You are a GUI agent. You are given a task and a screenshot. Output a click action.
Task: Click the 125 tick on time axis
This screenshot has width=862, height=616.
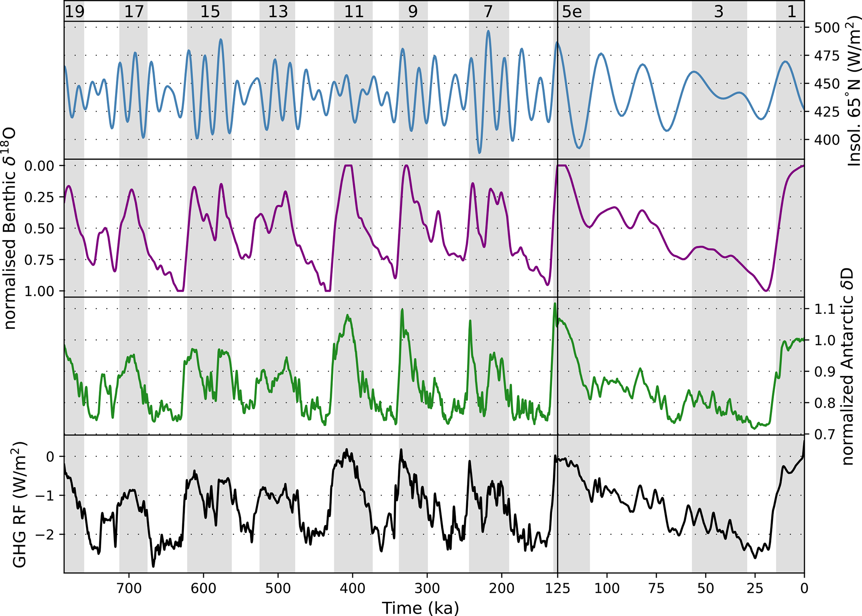coord(558,588)
